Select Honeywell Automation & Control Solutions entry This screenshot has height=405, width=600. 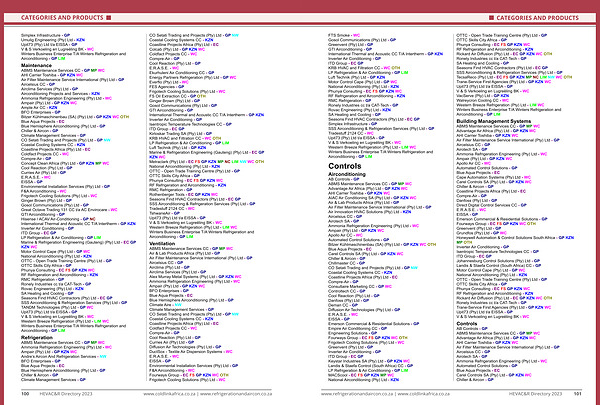[x=515, y=238]
